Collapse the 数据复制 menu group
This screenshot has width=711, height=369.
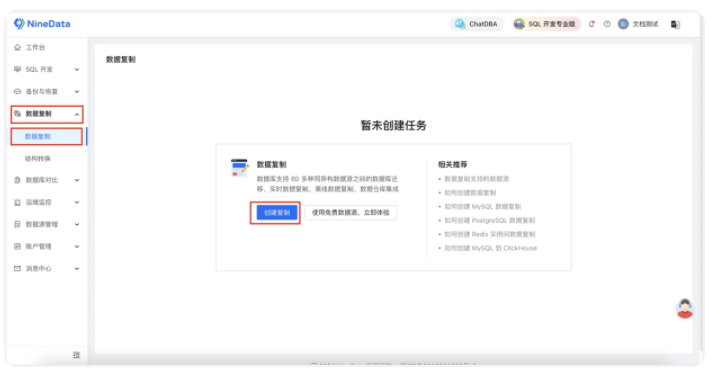coord(47,114)
